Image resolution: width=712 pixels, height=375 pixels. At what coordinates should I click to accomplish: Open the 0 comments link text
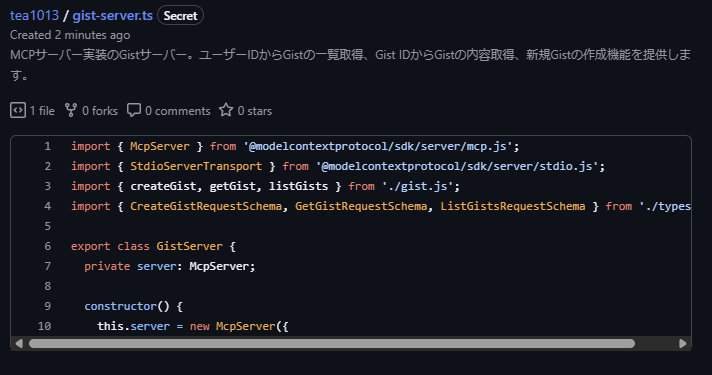click(x=178, y=111)
